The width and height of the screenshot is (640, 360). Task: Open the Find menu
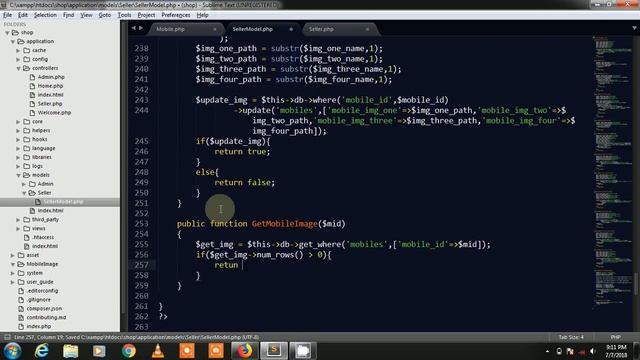[x=69, y=15]
